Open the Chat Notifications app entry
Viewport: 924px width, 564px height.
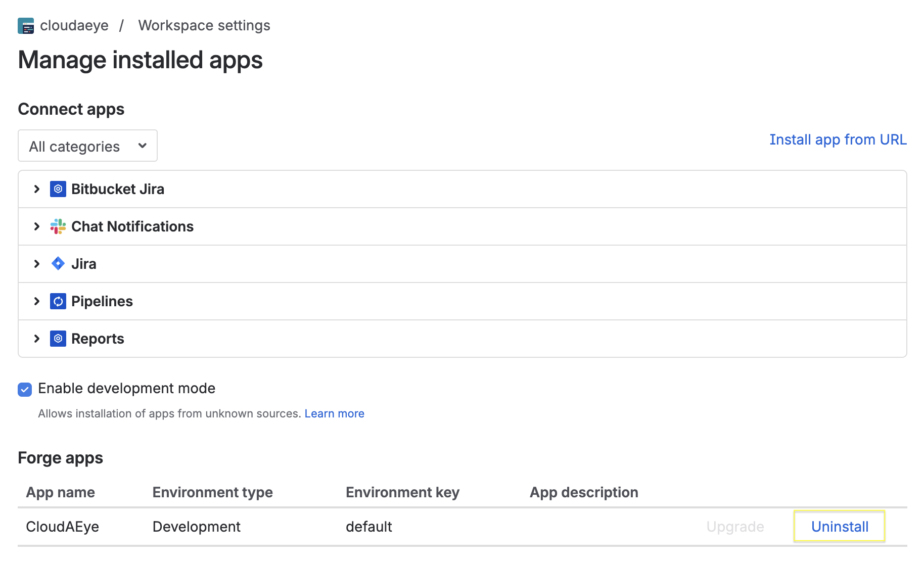[x=132, y=226]
